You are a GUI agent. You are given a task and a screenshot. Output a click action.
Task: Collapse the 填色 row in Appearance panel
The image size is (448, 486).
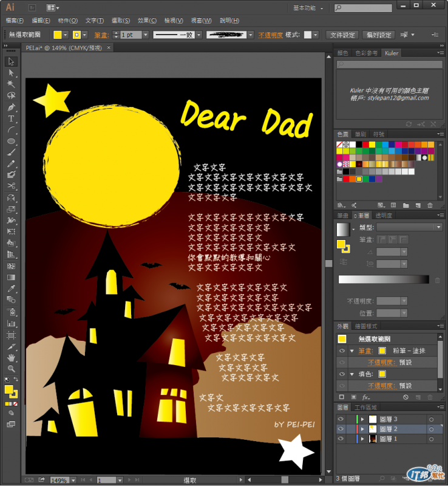point(352,374)
